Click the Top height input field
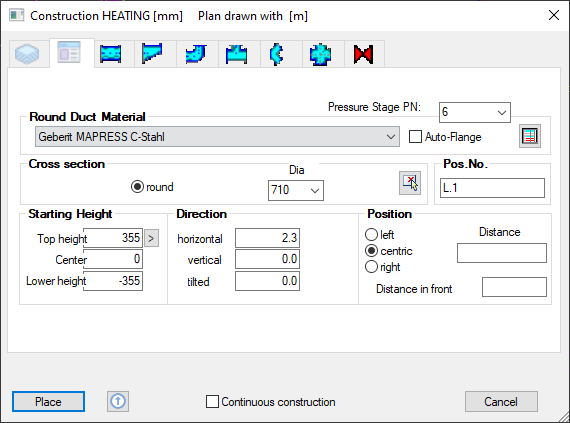The height and width of the screenshot is (423, 570). tap(113, 238)
